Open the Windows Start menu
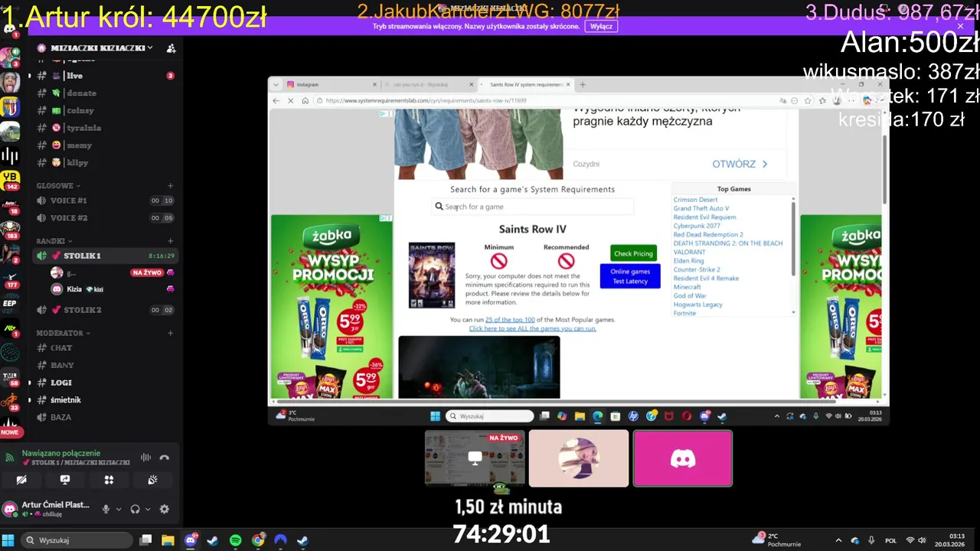The image size is (980, 551). coord(8,540)
